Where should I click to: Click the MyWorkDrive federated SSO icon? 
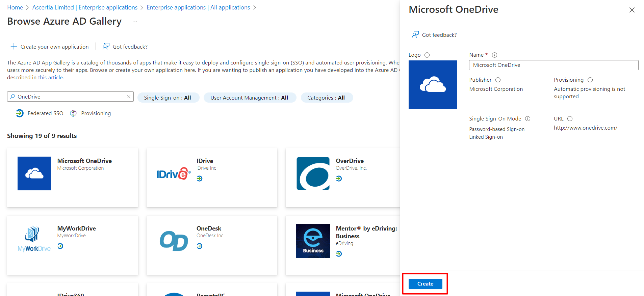(60, 246)
